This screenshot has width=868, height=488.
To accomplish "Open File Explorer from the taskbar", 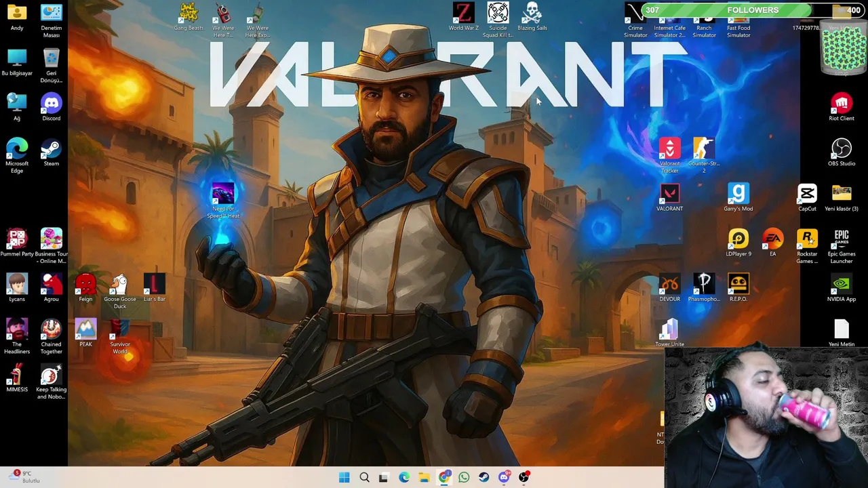I will 424,477.
